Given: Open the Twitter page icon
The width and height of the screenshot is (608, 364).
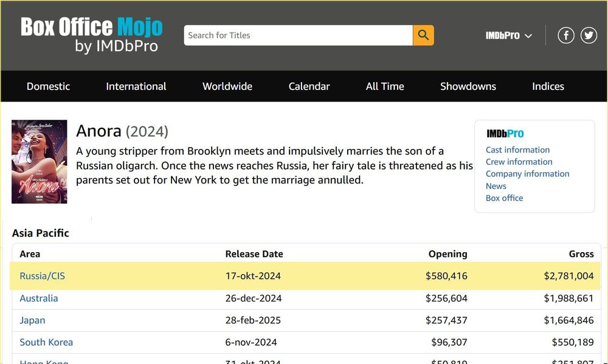Looking at the screenshot, I should coord(589,36).
